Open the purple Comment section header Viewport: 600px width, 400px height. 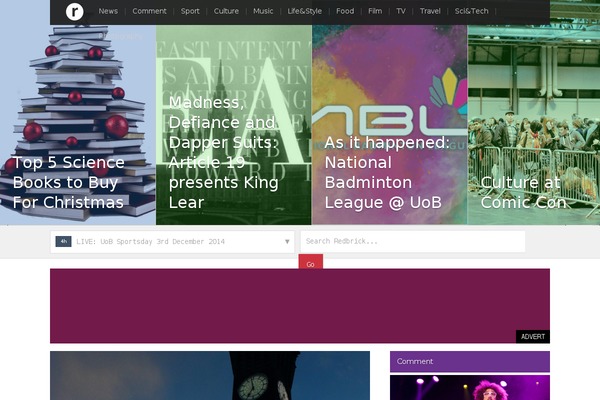[470, 361]
